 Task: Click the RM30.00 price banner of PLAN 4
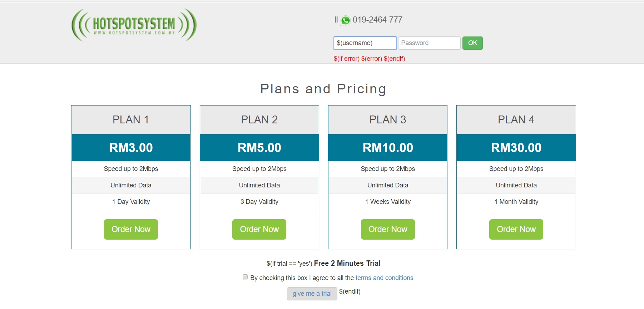[516, 147]
